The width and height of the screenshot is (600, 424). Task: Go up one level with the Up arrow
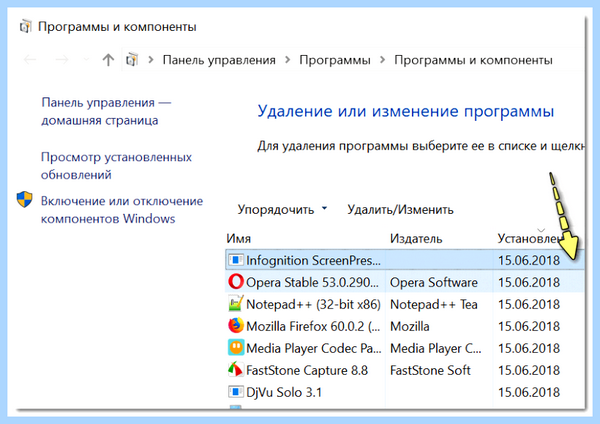108,60
